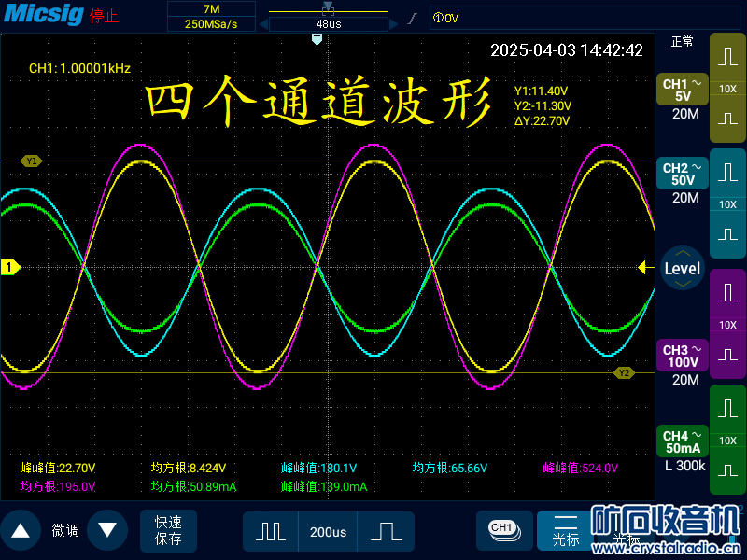Select the green 均方根:50.89mA measurement

click(x=193, y=486)
